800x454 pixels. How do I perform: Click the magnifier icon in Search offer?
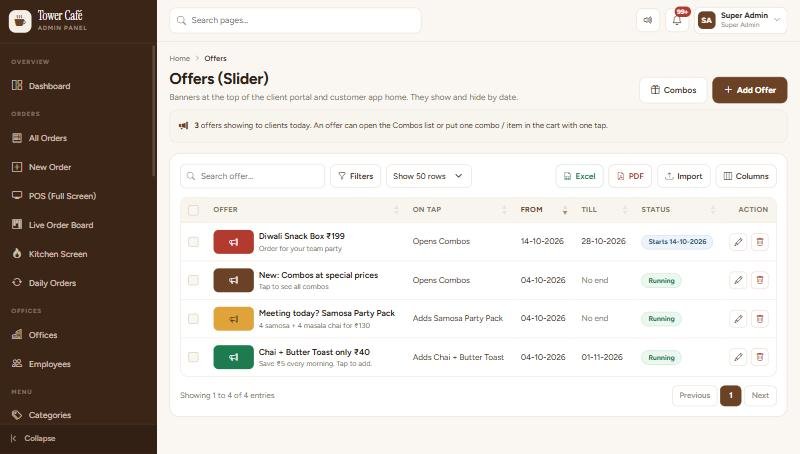191,176
